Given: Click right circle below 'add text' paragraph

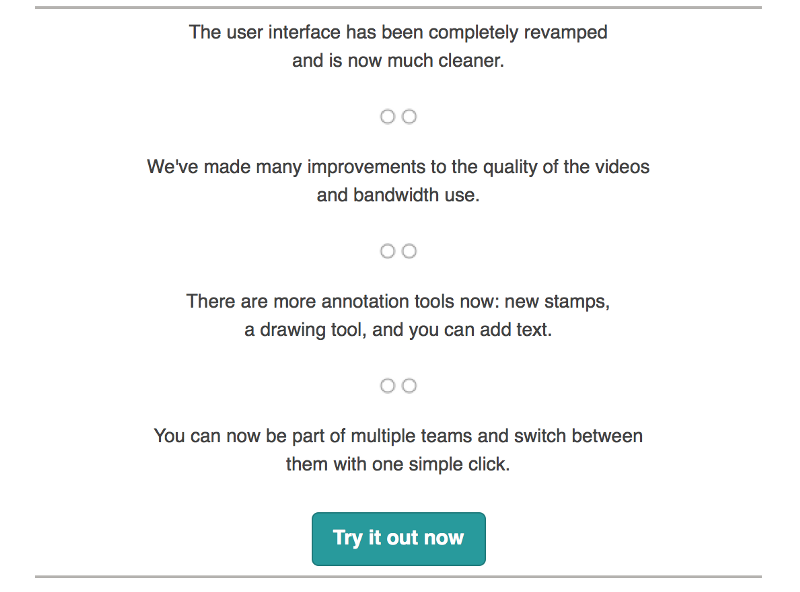Looking at the screenshot, I should coord(409,386).
